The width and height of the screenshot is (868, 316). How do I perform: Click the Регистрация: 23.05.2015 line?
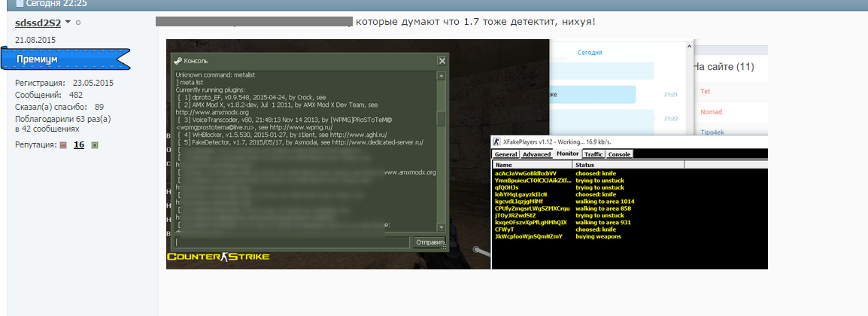coord(64,83)
